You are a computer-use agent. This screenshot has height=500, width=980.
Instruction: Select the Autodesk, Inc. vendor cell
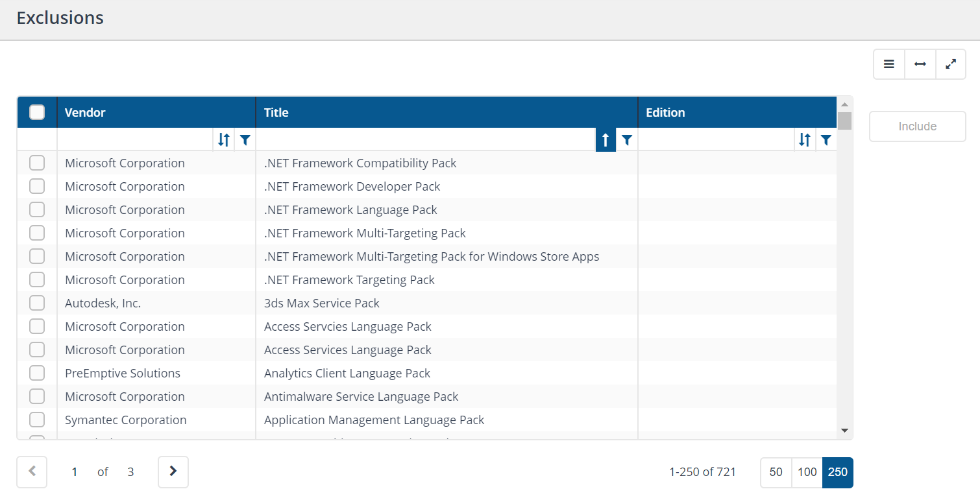[x=156, y=303]
